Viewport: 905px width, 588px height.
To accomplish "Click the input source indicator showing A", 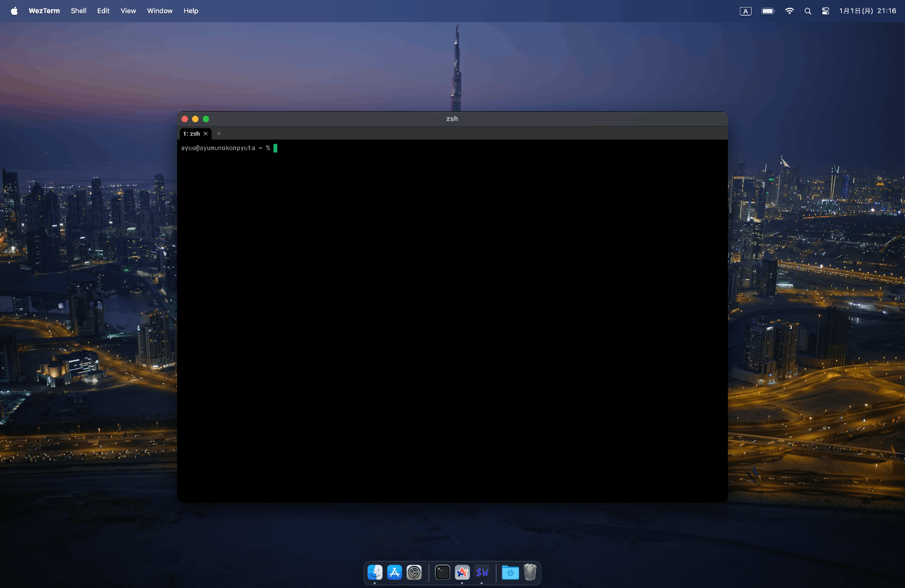I will point(745,10).
